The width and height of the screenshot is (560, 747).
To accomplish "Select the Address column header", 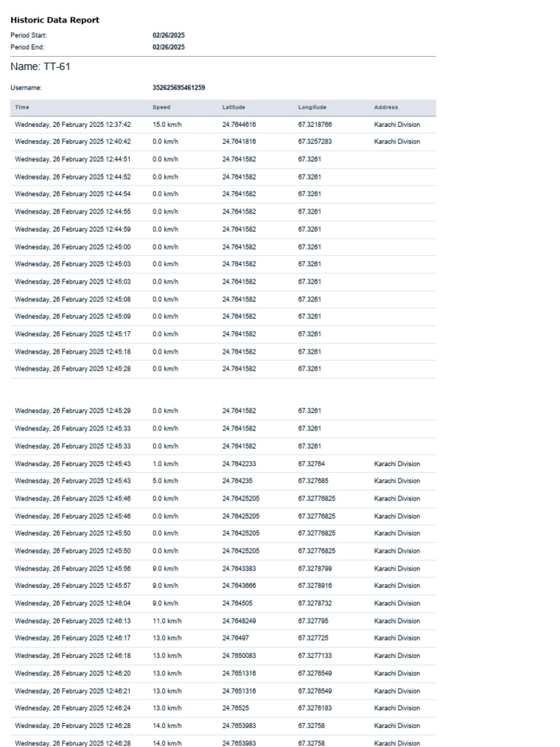I will (386, 108).
